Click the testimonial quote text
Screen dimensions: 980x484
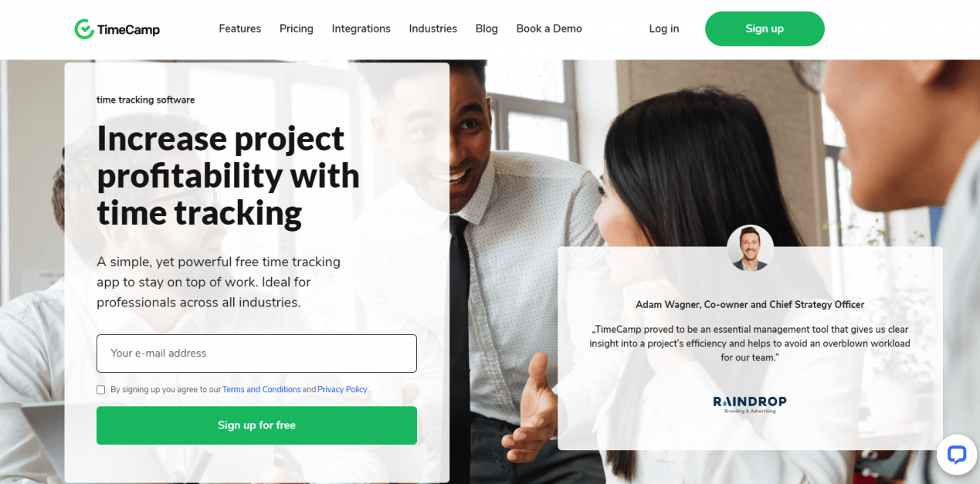coord(750,344)
